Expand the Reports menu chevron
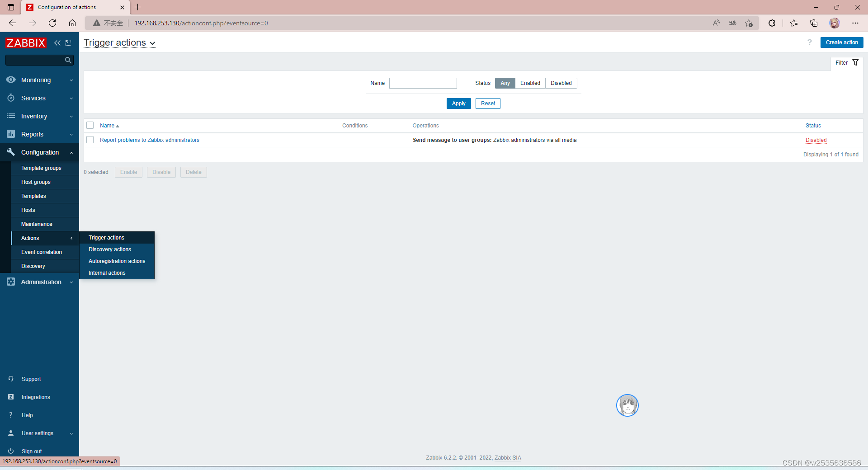This screenshot has height=470, width=868. click(x=71, y=135)
